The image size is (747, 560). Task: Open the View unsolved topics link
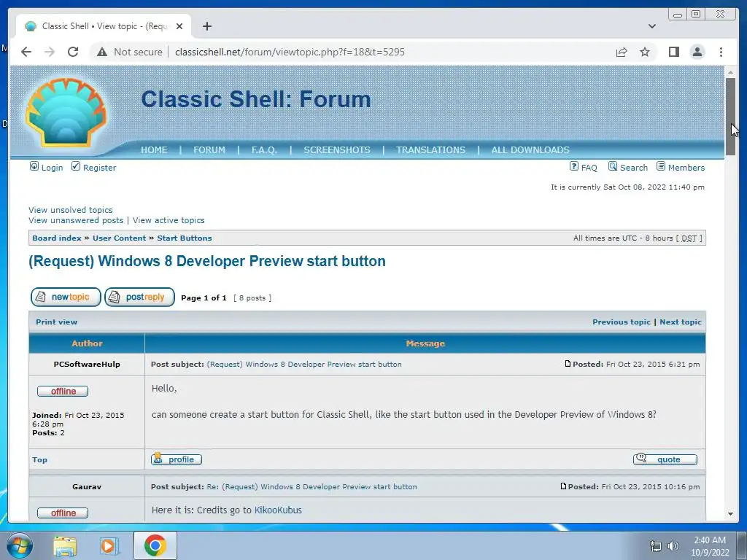(71, 210)
